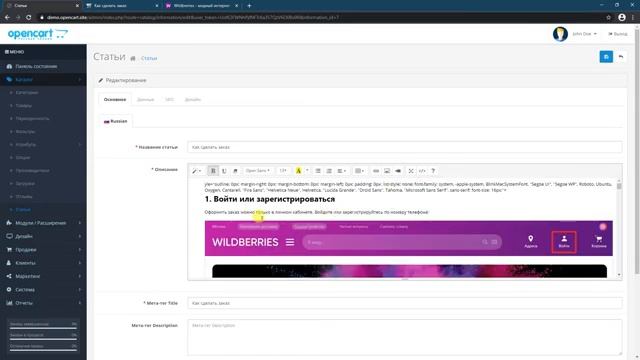Toggle the fullscreen editor icon
The image size is (640, 360).
click(411, 171)
